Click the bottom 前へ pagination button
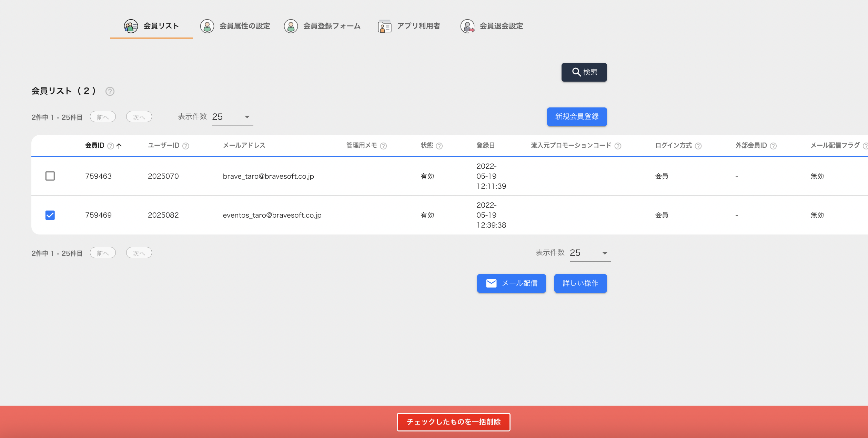This screenshot has height=438, width=868. click(x=103, y=253)
